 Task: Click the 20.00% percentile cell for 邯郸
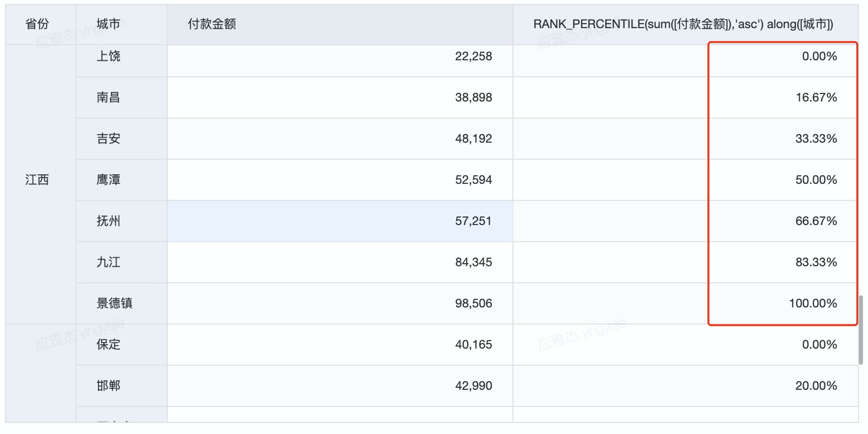click(686, 386)
